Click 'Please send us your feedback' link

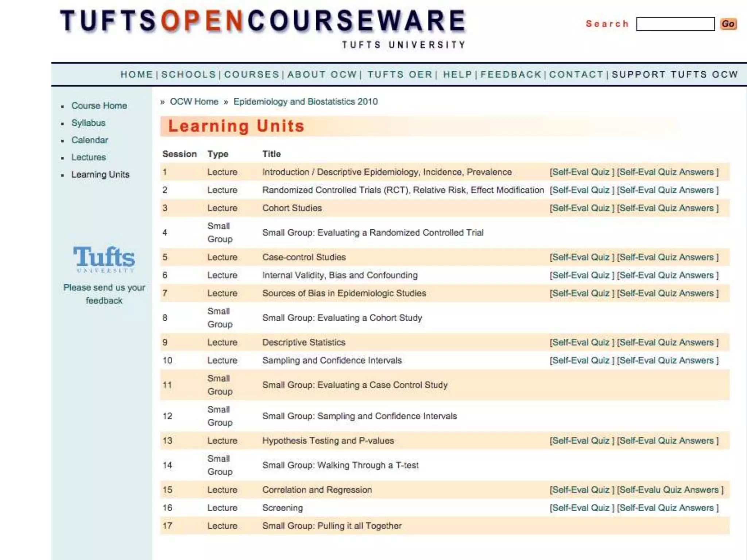click(x=104, y=294)
